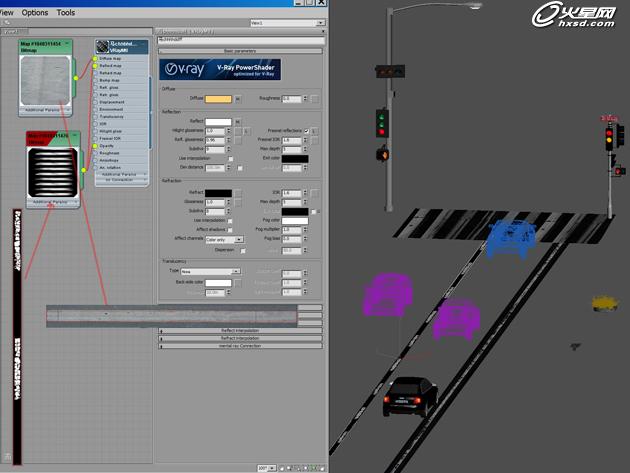The image size is (630, 473).
Task: Open the Options menu
Action: coord(35,13)
